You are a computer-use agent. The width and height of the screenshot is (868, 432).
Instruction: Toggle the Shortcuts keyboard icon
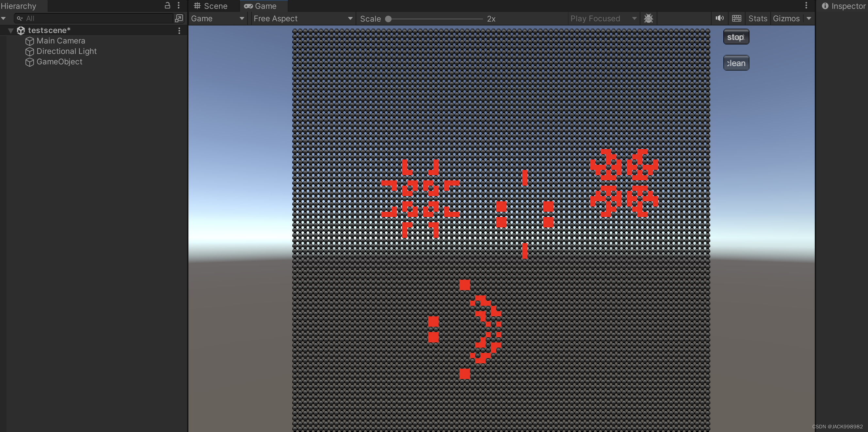point(737,18)
